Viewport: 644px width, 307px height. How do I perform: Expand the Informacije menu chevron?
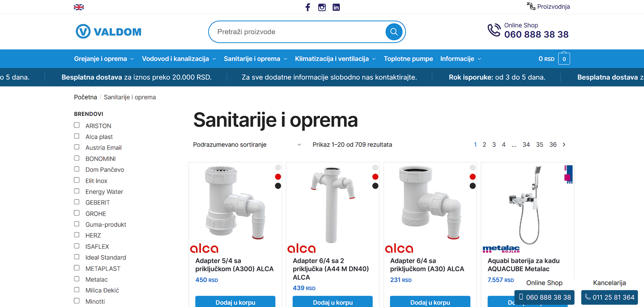[479, 59]
